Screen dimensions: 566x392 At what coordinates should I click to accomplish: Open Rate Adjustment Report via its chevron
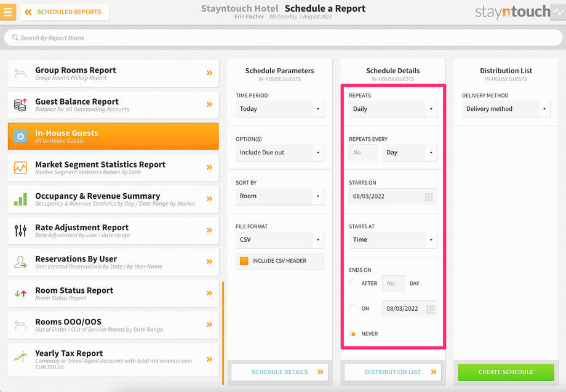pyautogui.click(x=209, y=230)
